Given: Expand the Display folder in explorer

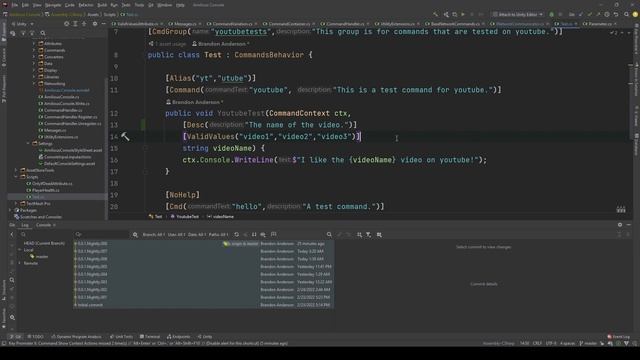Looking at the screenshot, I should pyautogui.click(x=34, y=70).
